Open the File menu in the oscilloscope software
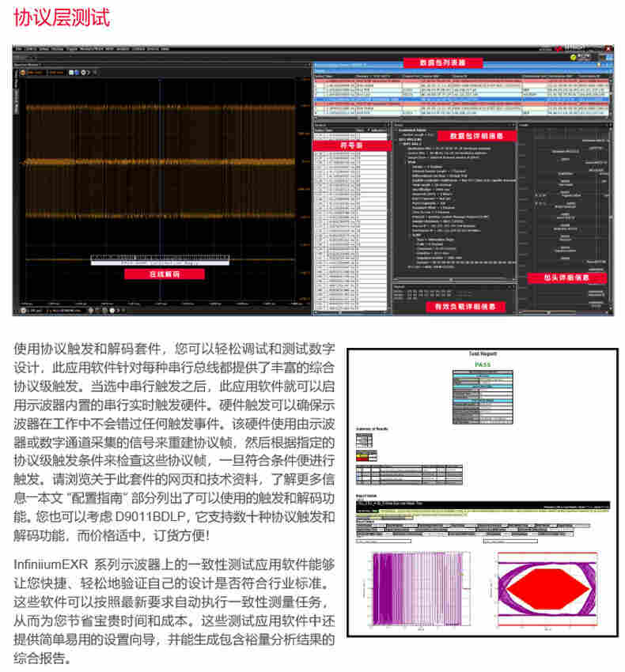 pyautogui.click(x=17, y=49)
